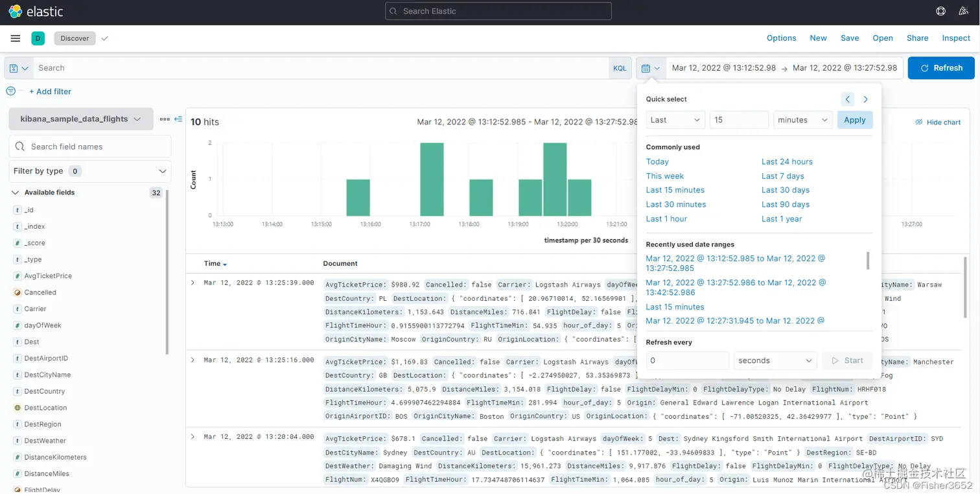980x494 pixels.
Task: Click the quick select number field
Action: [739, 120]
